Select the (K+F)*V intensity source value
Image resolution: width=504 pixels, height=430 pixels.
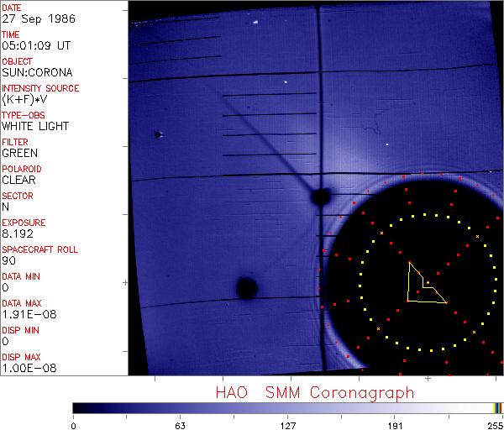pos(32,100)
